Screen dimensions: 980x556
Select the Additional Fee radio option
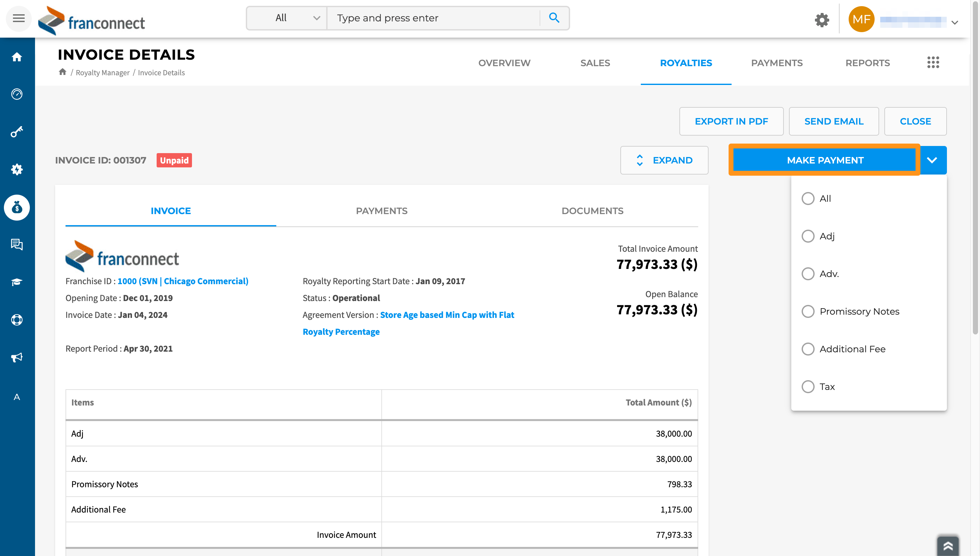808,349
